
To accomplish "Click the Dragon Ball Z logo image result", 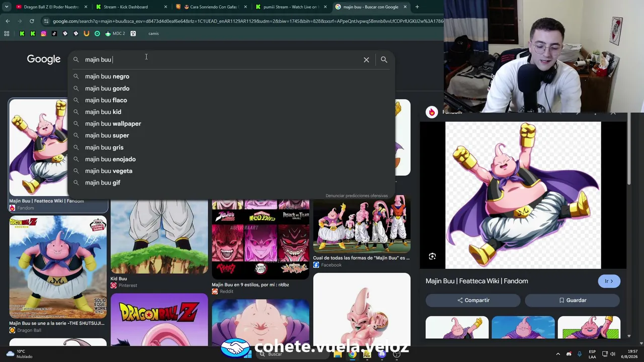I will pyautogui.click(x=159, y=320).
